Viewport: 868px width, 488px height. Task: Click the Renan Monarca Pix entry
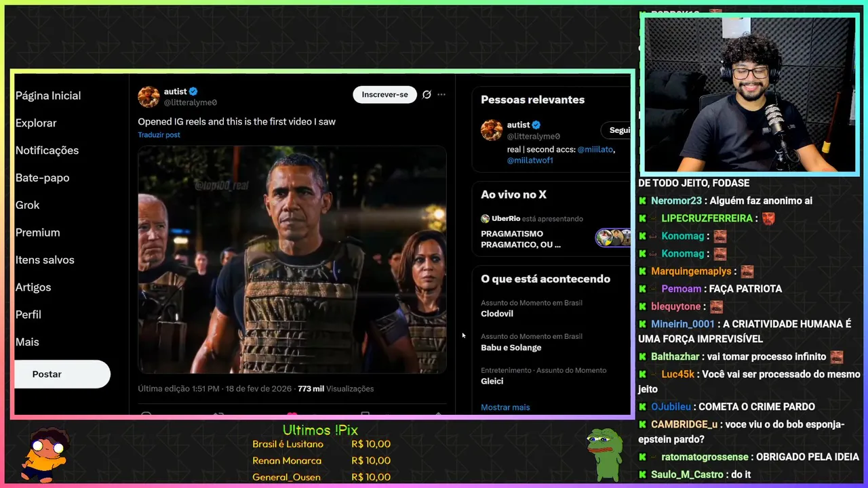321,461
